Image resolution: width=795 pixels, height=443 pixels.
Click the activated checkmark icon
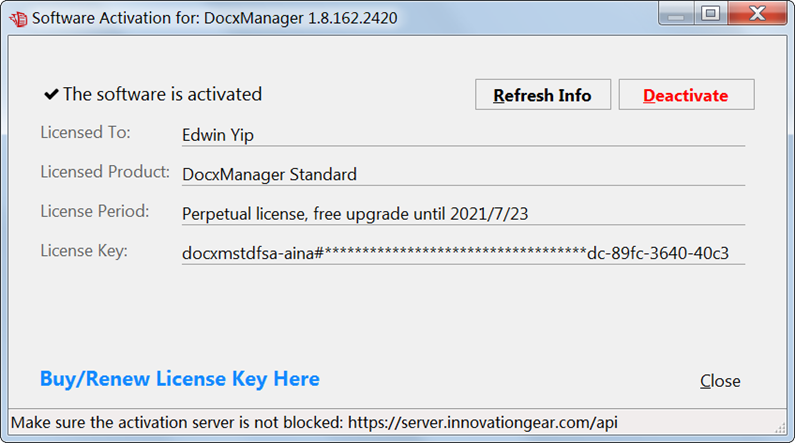(51, 94)
